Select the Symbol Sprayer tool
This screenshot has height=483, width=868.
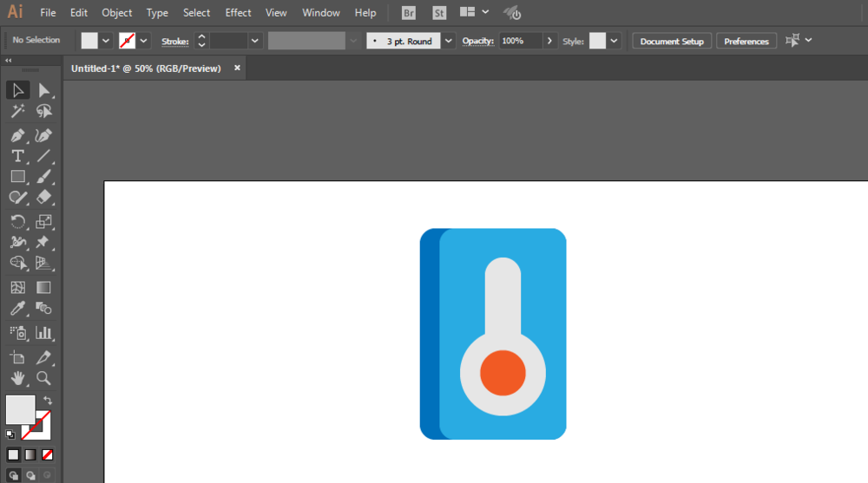pos(17,332)
